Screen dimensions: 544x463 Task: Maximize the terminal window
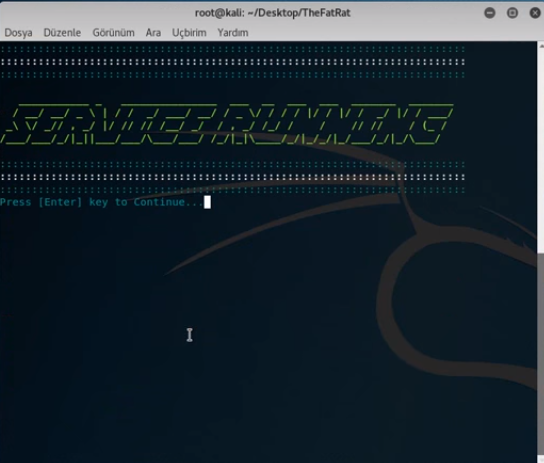click(512, 13)
